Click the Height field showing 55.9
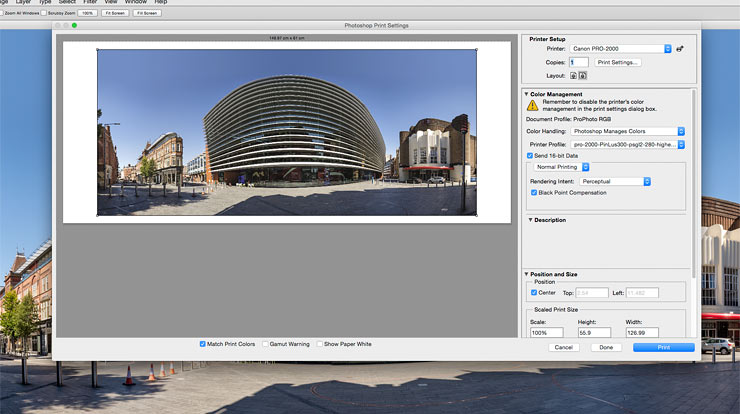Screen dimensions: 740x414 [594, 333]
